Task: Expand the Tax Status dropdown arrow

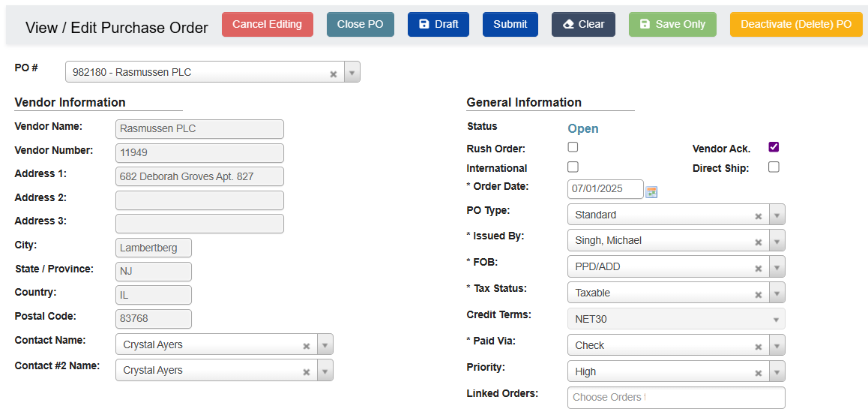Action: [x=777, y=293]
